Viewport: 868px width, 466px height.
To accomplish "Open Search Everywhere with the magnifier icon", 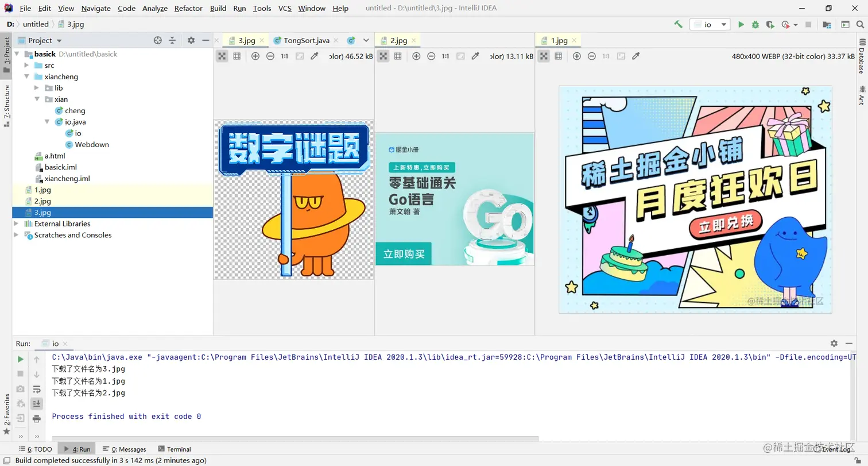I will click(x=861, y=24).
